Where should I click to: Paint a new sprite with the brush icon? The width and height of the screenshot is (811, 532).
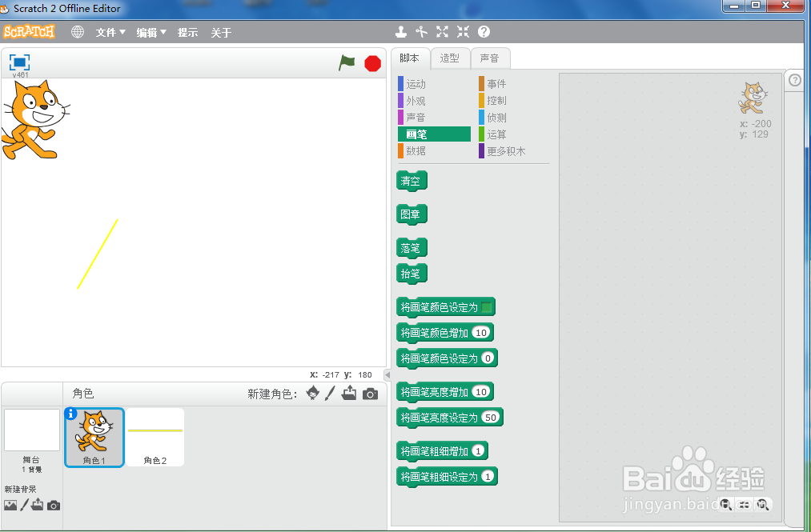[330, 393]
